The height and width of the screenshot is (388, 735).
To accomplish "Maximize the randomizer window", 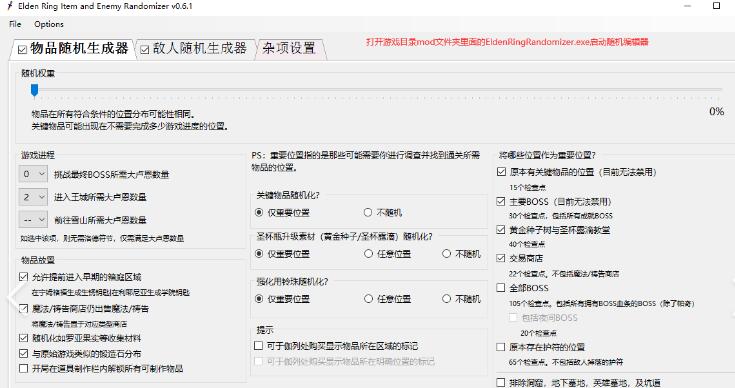I will tap(716, 6).
